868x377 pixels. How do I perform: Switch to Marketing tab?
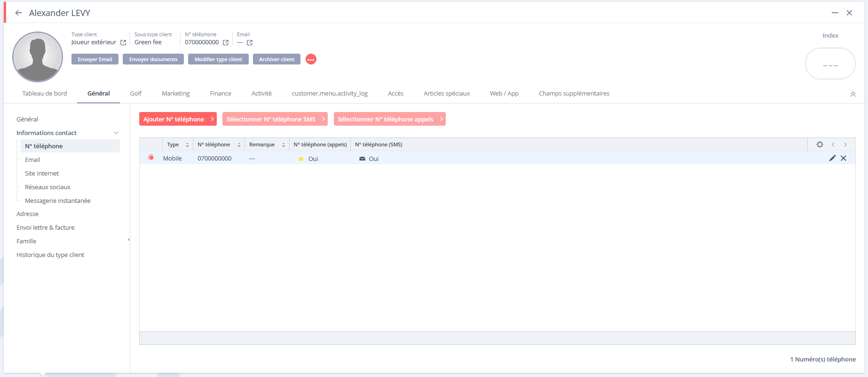point(176,94)
